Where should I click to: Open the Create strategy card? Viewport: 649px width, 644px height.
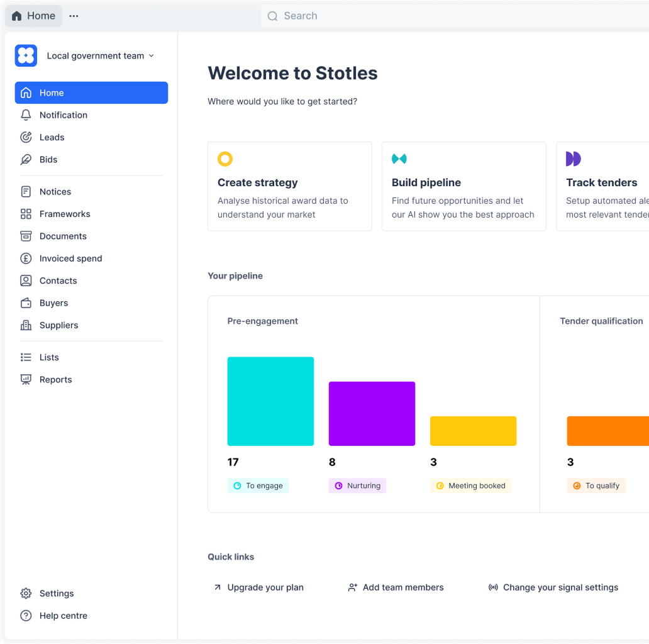click(290, 186)
